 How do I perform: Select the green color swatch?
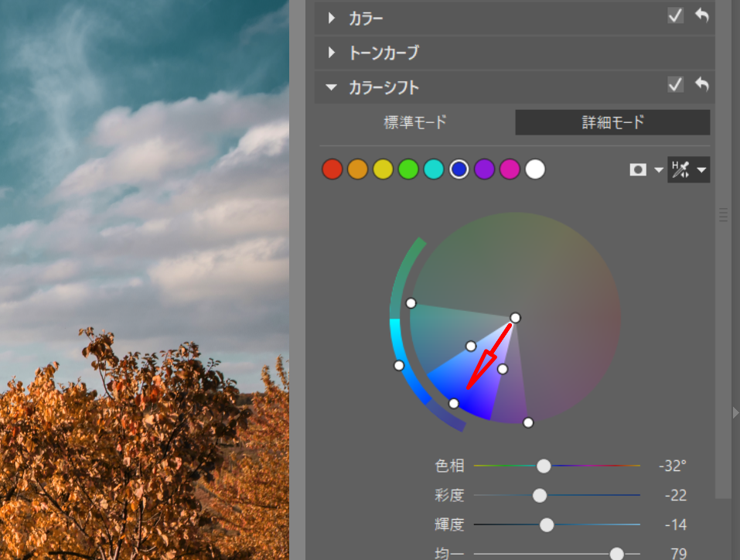pos(408,169)
